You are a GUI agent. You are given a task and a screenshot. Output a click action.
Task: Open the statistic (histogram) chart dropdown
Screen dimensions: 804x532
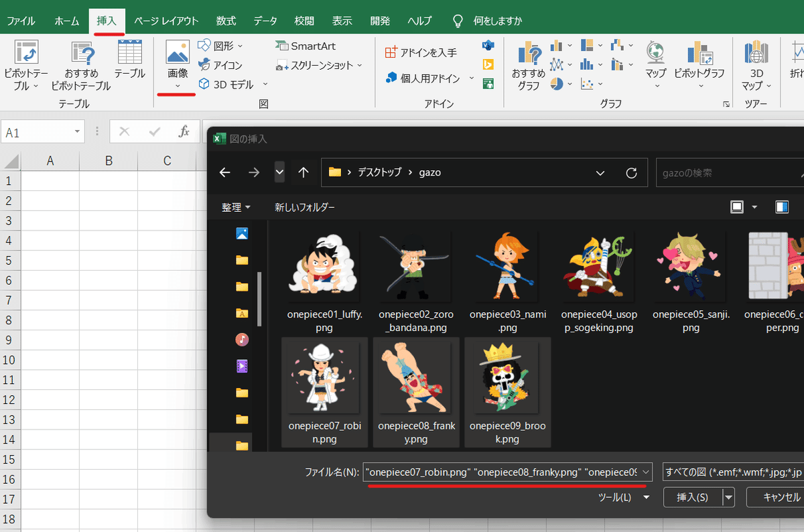(592, 65)
